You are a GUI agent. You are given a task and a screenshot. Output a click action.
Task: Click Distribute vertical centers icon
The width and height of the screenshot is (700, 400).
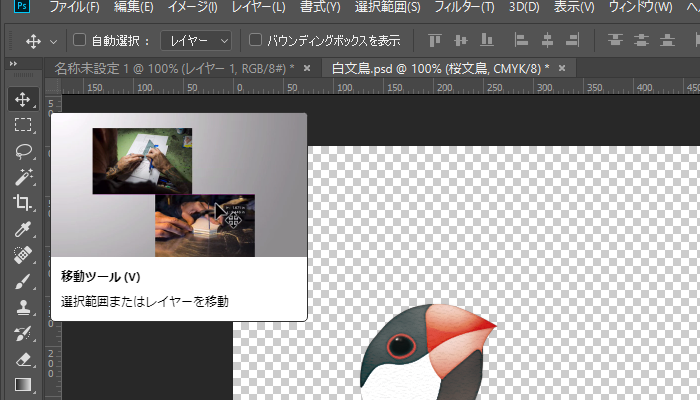click(x=642, y=41)
